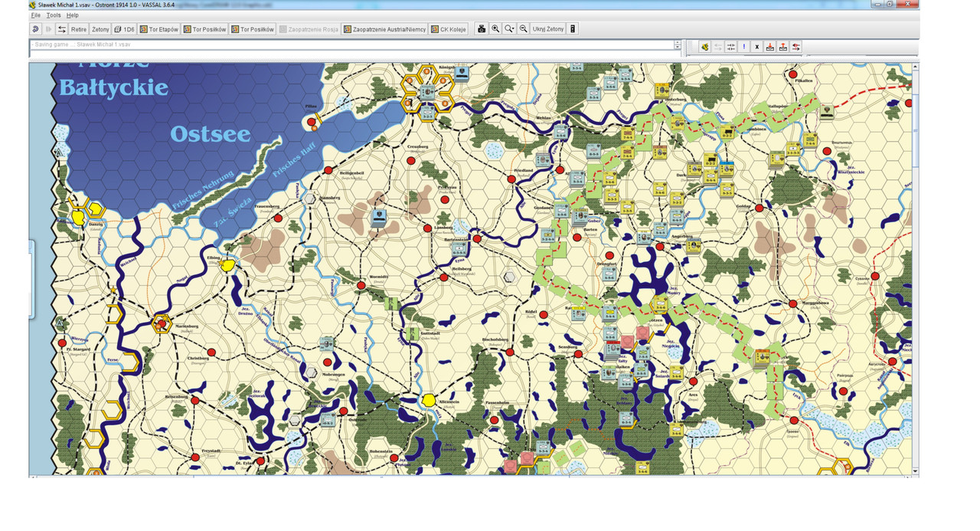This screenshot has width=980, height=531.
Task: Select the blue shield counter north of Landsberg
Action: click(x=378, y=218)
